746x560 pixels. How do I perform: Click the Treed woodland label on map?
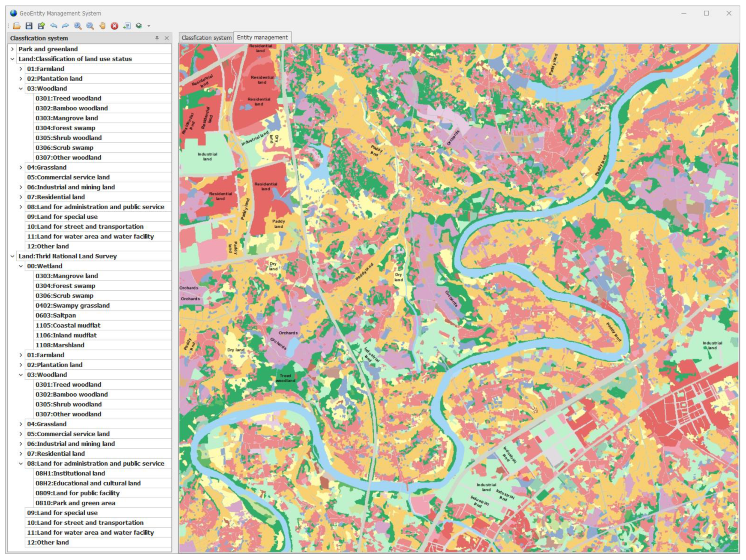(x=285, y=378)
